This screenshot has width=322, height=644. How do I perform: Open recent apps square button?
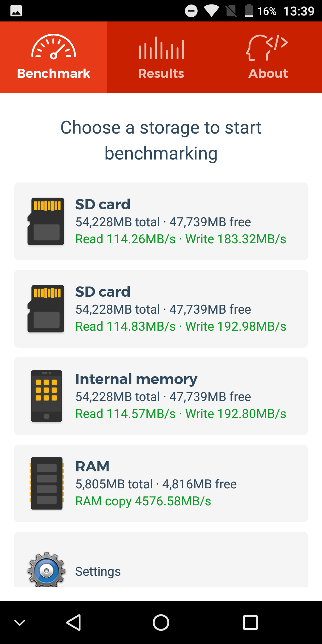(x=250, y=623)
